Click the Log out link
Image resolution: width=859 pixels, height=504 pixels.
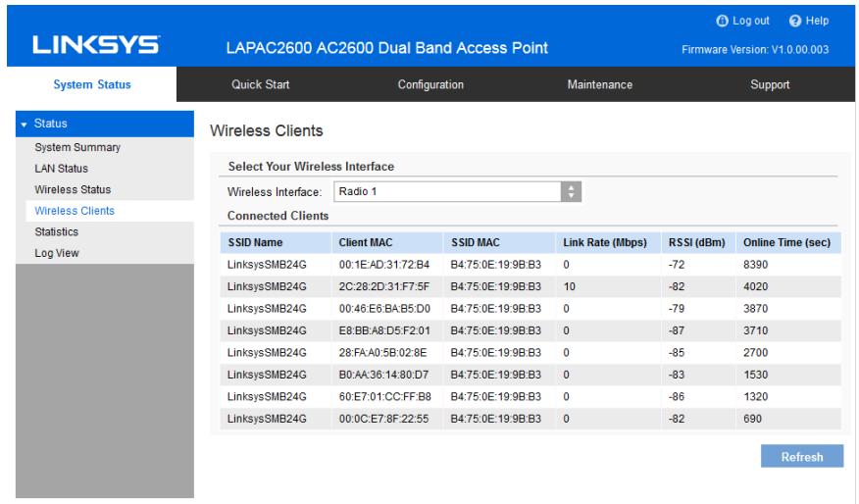coord(750,21)
